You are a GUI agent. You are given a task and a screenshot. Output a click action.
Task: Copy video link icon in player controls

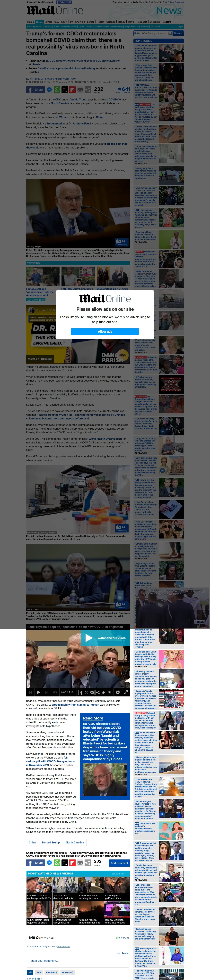[x=104, y=692]
